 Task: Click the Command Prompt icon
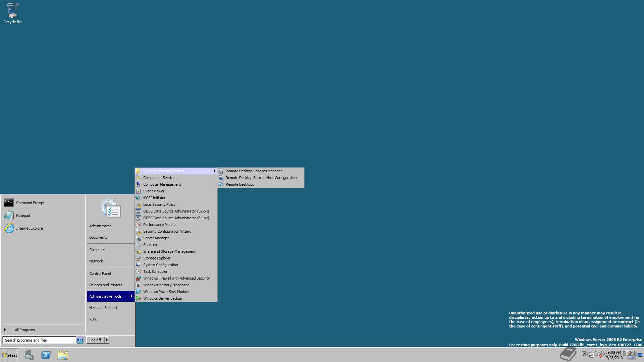pos(9,203)
